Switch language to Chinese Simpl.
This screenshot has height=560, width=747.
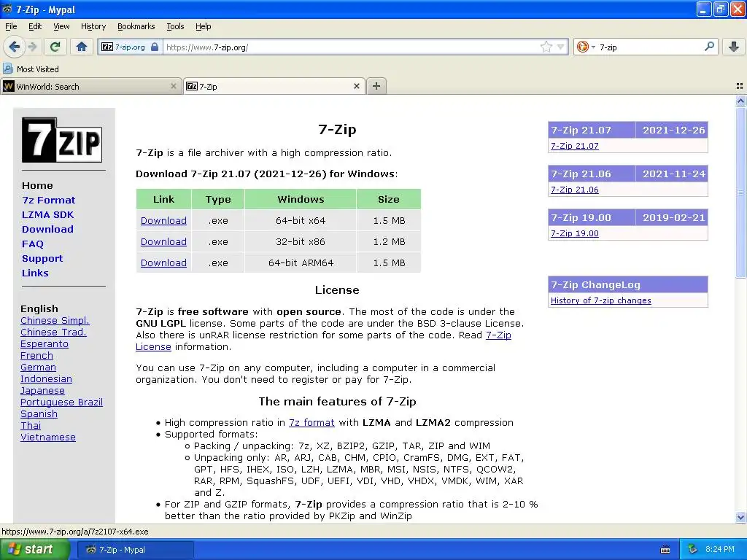(x=55, y=321)
